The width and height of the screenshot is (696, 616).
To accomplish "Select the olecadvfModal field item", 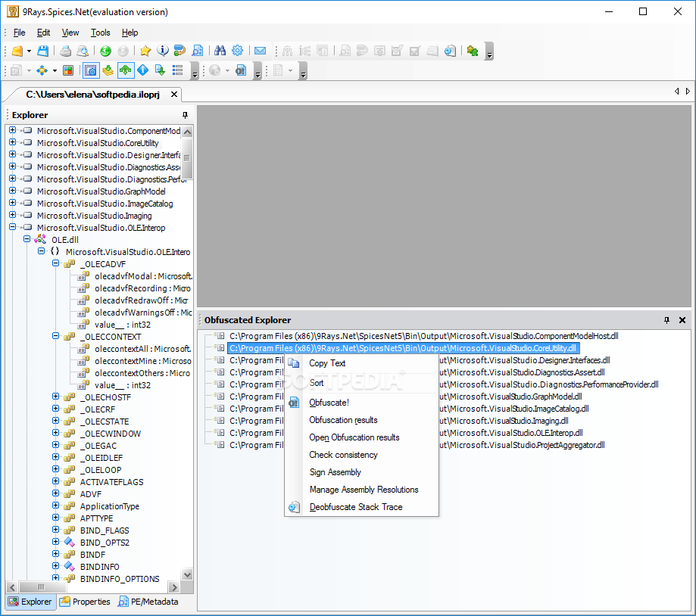I will coord(143,276).
